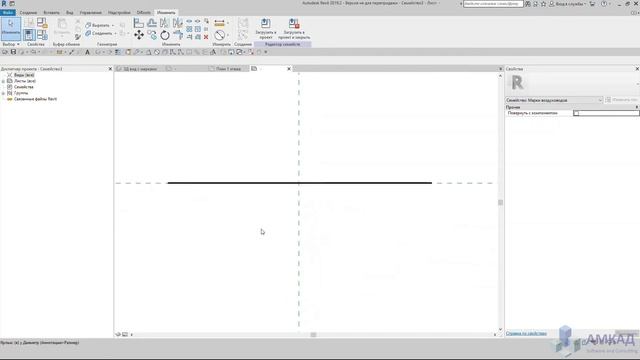Image resolution: width=640 pixels, height=360 pixels.
Task: Click the 'Изменить тип' edit type button
Action: 622,100
